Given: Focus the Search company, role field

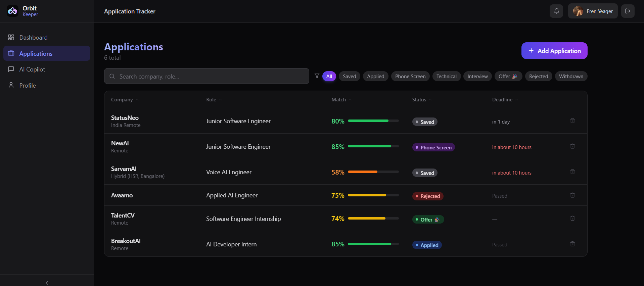Looking at the screenshot, I should 206,76.
